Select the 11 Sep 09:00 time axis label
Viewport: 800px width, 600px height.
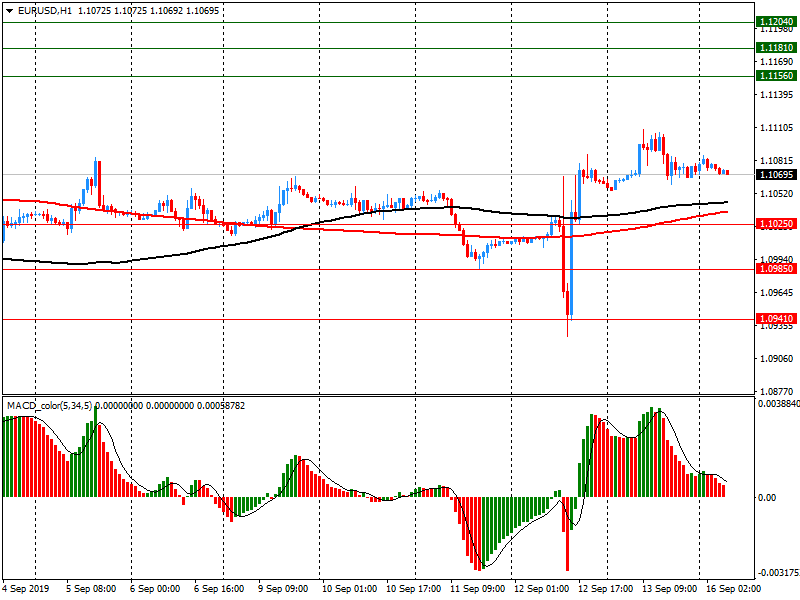pyautogui.click(x=477, y=589)
